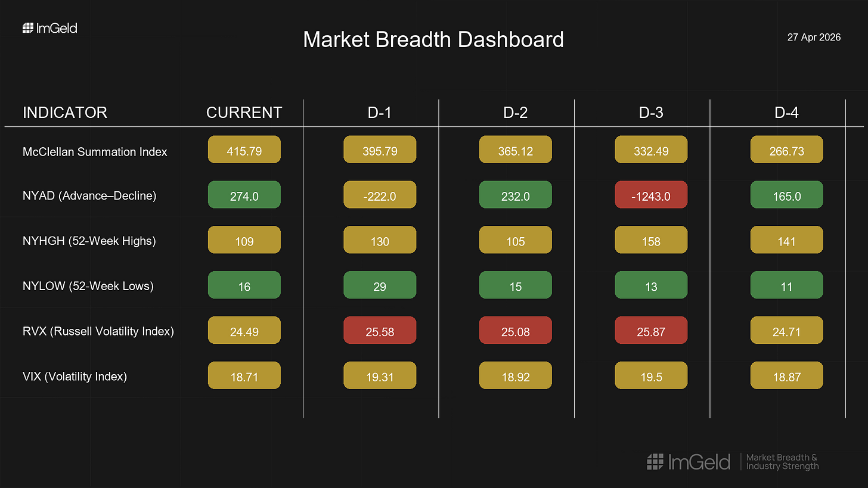
Task: Click the D-4 column header
Action: click(786, 113)
